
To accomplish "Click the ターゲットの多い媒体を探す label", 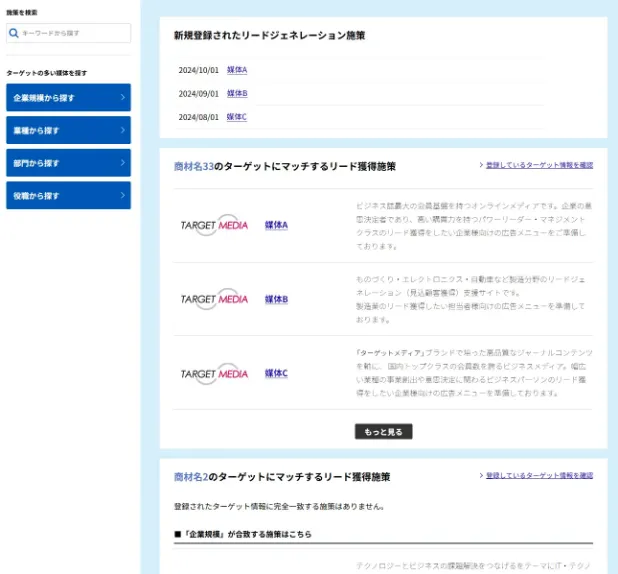I will pos(47,73).
